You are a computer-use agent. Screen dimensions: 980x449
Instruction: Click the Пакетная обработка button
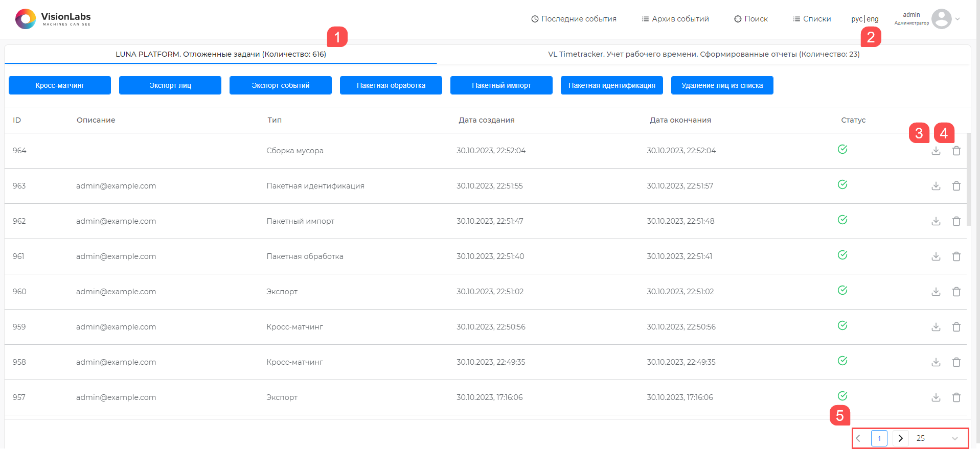tap(391, 85)
